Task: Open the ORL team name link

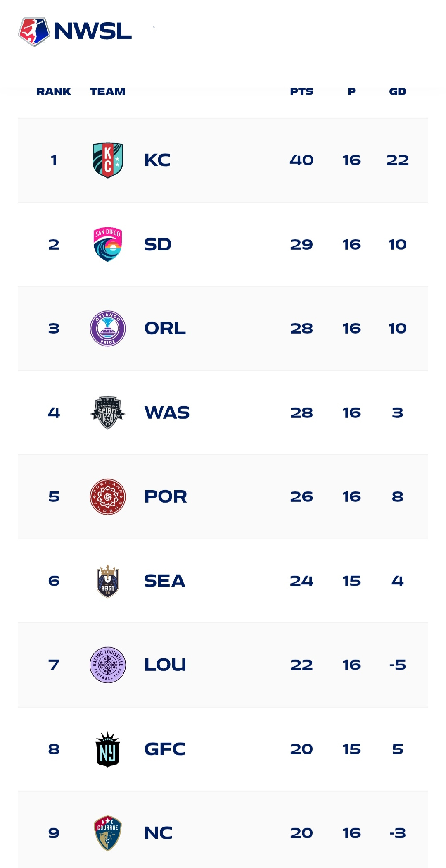Action: tap(165, 328)
